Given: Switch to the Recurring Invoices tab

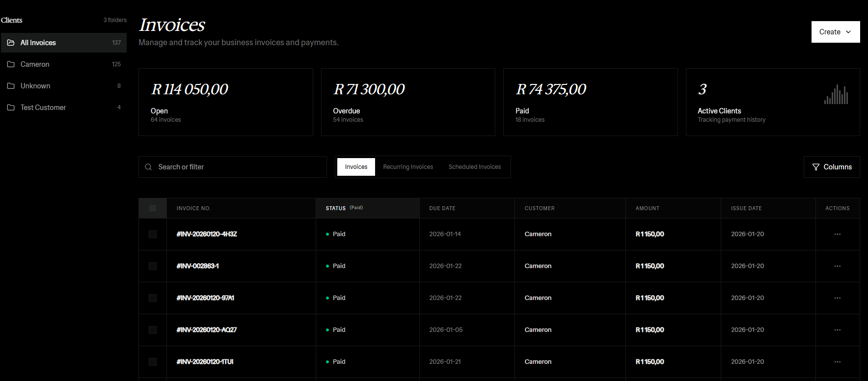Looking at the screenshot, I should [x=408, y=167].
